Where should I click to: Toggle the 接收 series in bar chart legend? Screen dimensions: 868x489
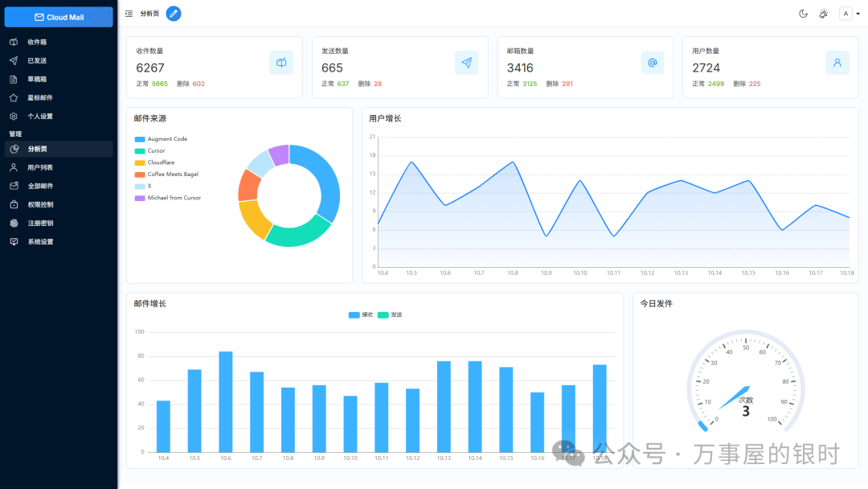click(361, 315)
